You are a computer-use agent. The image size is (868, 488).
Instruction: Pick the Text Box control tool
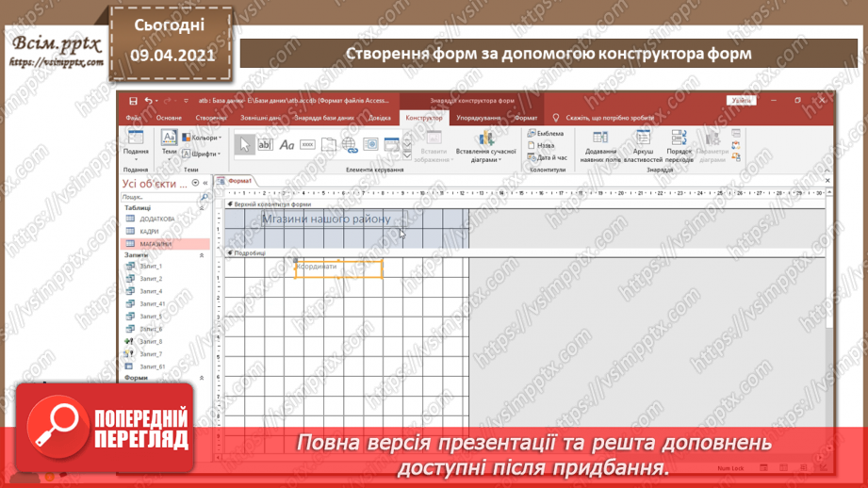click(265, 144)
